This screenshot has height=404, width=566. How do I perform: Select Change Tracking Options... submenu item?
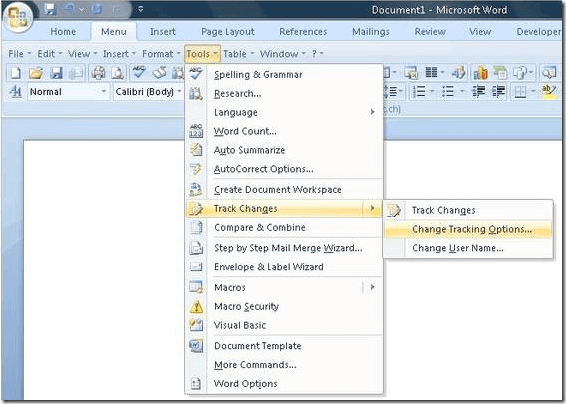468,229
